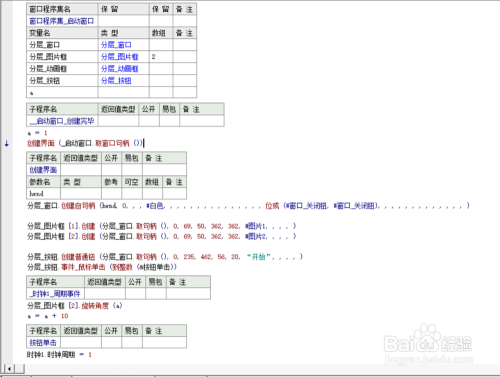The image size is (500, 377).
Task: Click the line '分层_按钮.事件_鼠标单击 (到整数 (&按钮单击))'
Action: point(102,267)
